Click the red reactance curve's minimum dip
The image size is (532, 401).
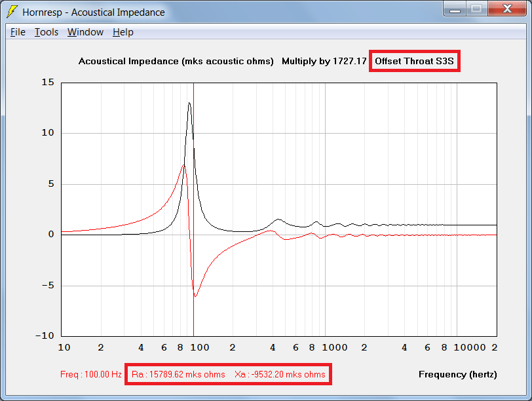tap(195, 296)
